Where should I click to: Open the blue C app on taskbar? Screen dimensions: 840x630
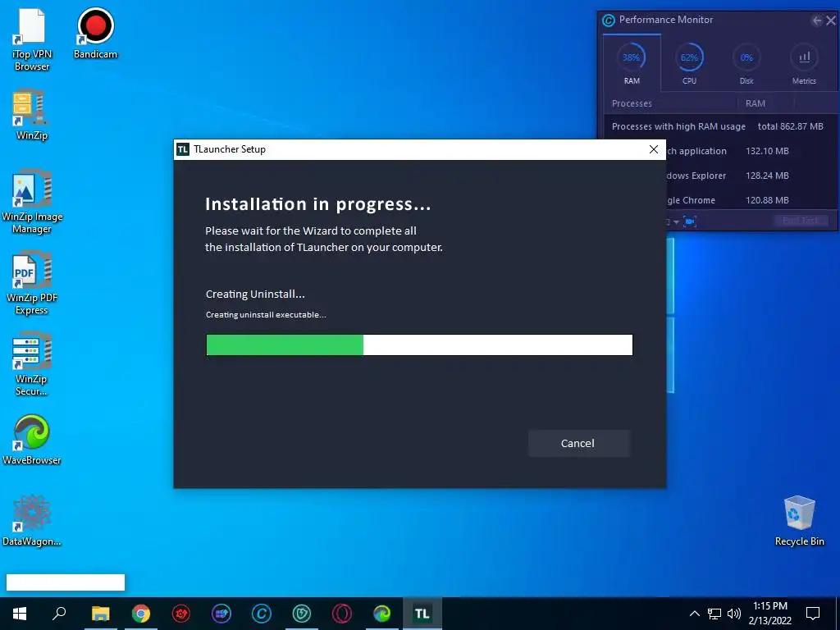pos(262,614)
